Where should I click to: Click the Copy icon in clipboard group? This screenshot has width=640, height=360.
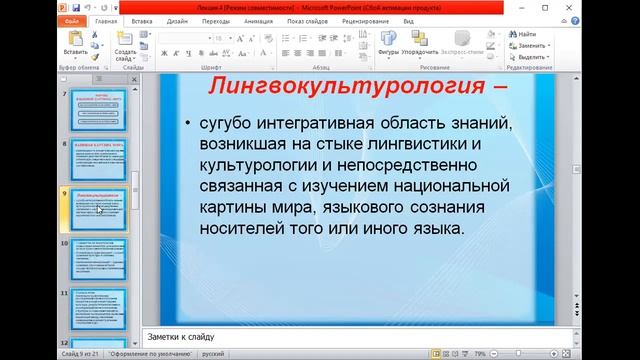click(x=95, y=46)
